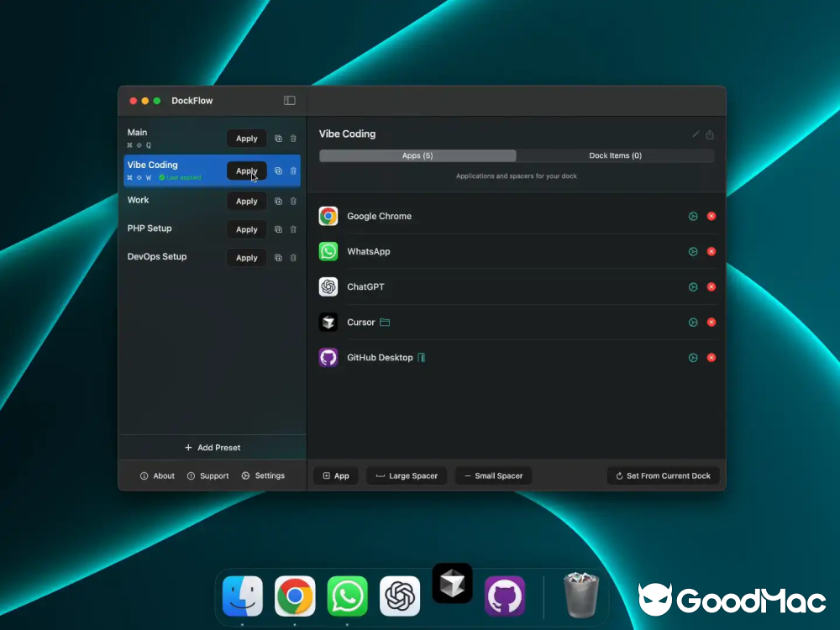Remove WhatsApp from the preset
840x630 pixels.
click(x=711, y=252)
